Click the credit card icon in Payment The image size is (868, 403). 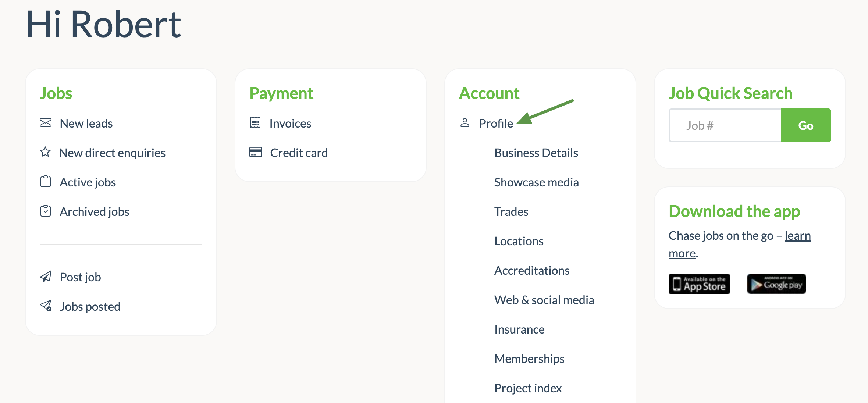click(256, 152)
